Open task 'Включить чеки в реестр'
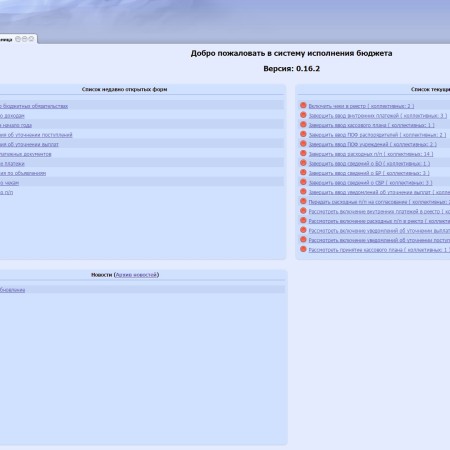450x450 pixels. (361, 106)
